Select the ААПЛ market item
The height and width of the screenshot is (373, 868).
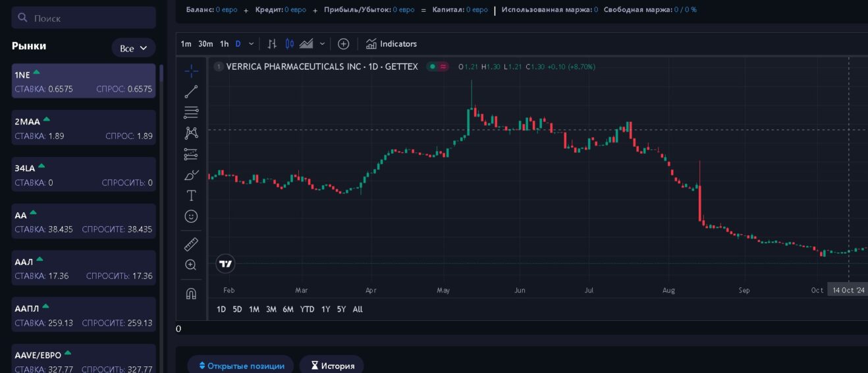click(84, 314)
